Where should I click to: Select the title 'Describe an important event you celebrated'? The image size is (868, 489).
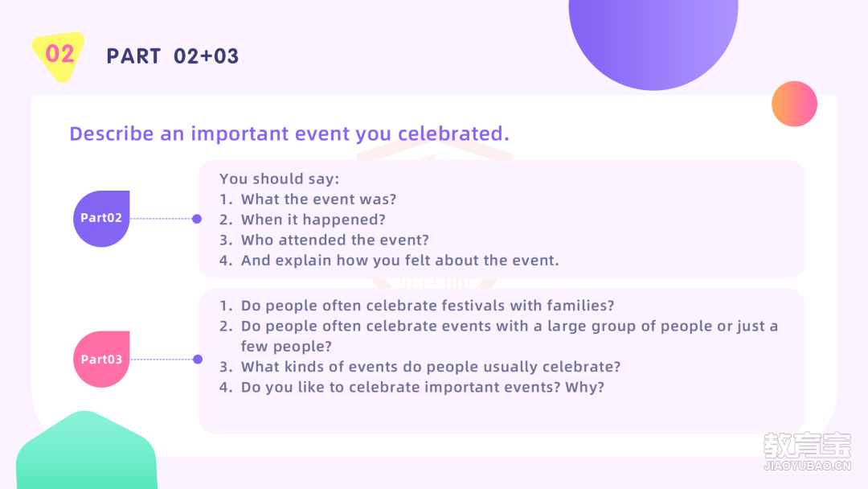(x=289, y=134)
